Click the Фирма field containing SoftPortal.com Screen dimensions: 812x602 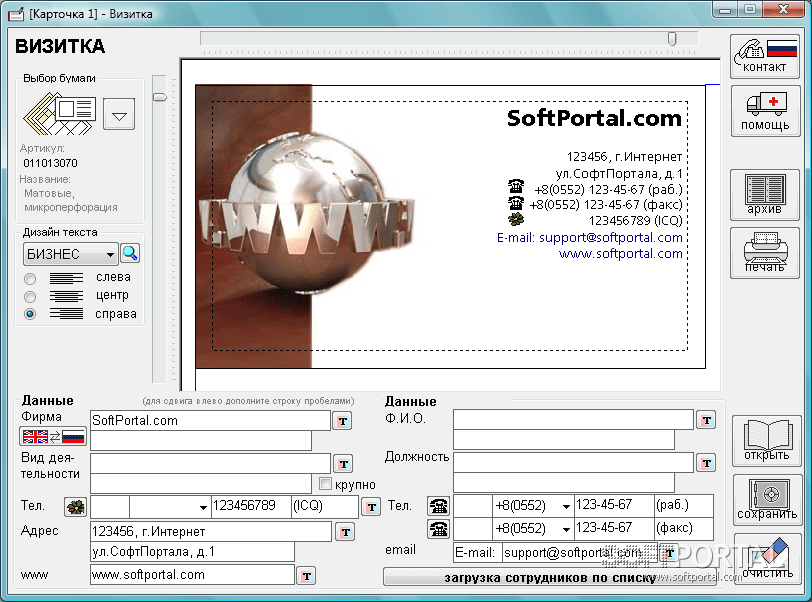[x=210, y=420]
